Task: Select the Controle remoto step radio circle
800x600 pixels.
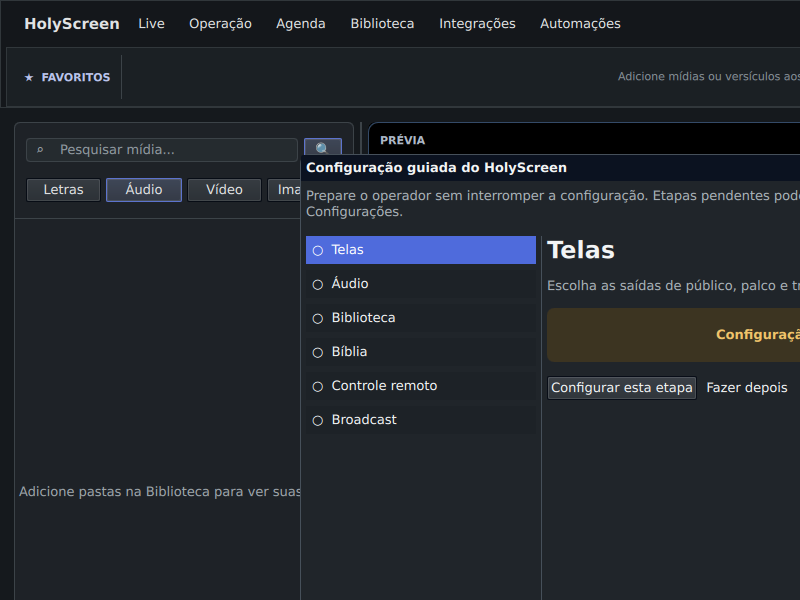Action: (x=318, y=387)
